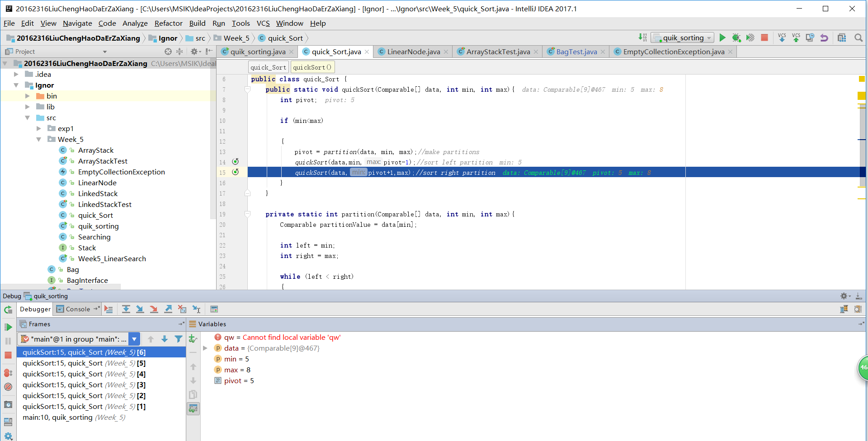
Task: Click the red Stop square in the main toolbar
Action: (x=764, y=38)
